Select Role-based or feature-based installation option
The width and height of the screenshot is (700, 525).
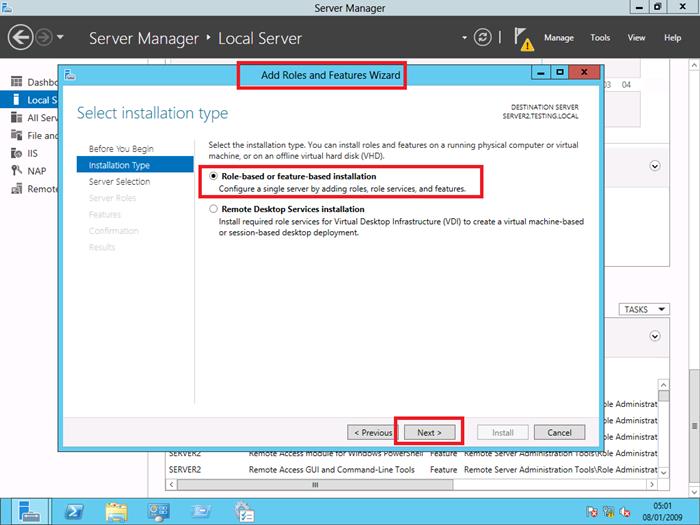[x=213, y=176]
